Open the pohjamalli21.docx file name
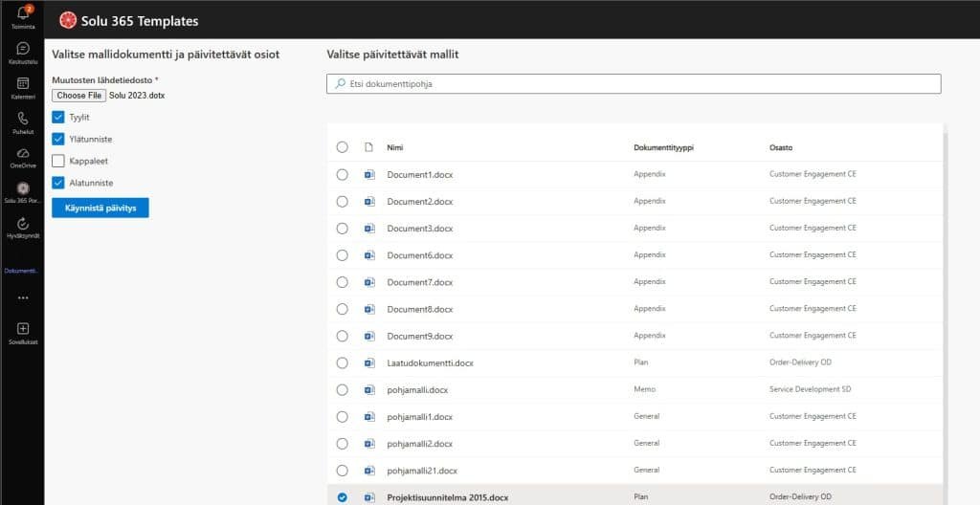This screenshot has width=980, height=505. [x=422, y=471]
